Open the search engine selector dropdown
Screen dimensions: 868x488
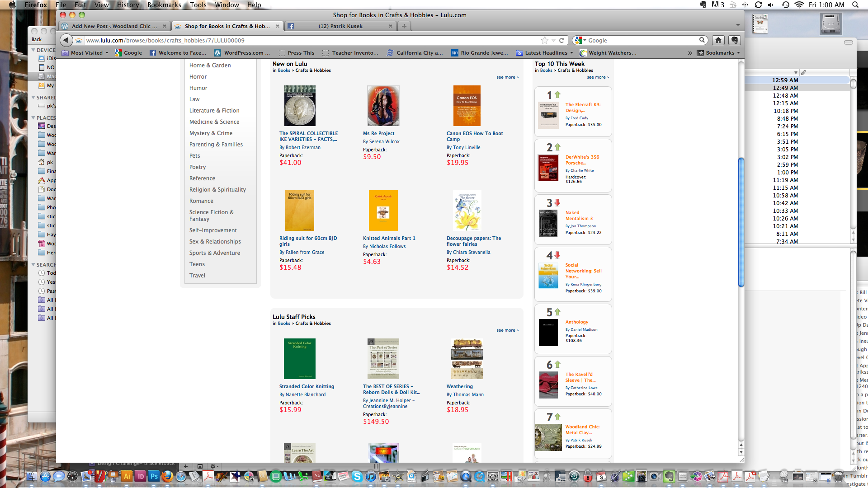580,40
